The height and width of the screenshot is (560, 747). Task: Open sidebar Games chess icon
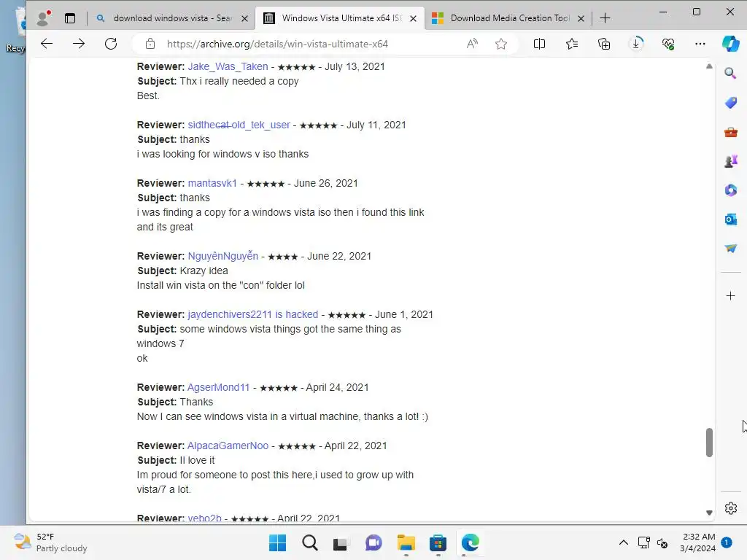pos(730,161)
